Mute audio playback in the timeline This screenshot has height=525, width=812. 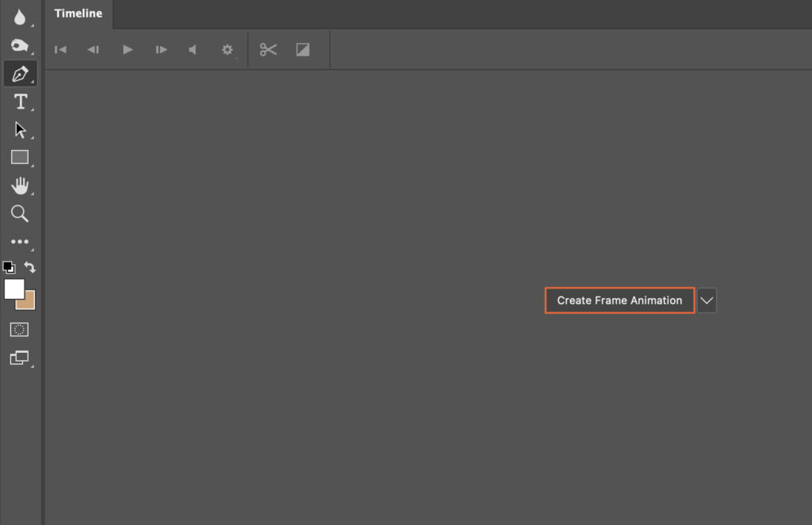coord(191,49)
